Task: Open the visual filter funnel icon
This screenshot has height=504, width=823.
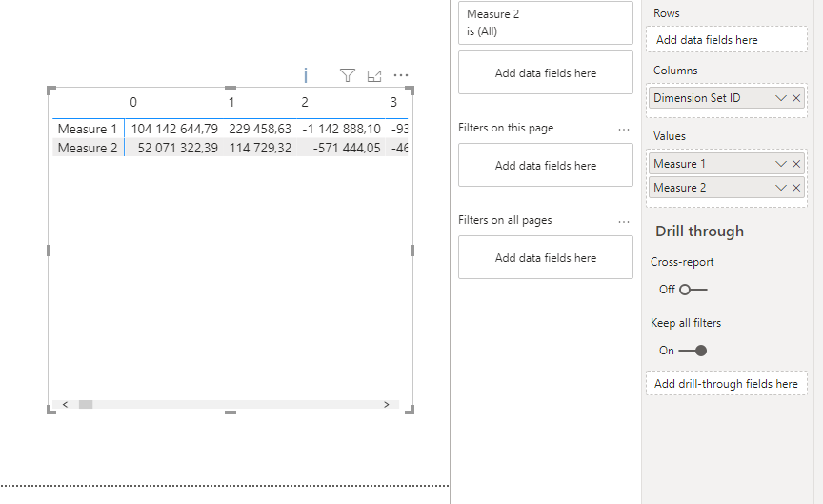Action: point(348,75)
